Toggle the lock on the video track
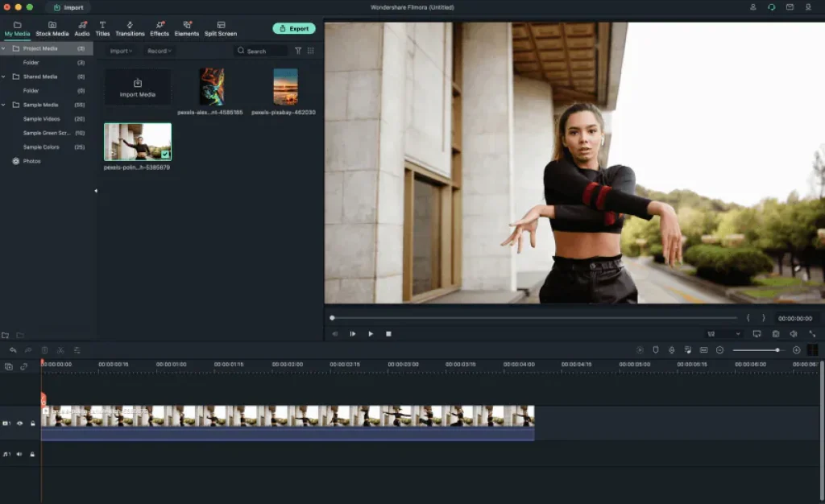Image resolution: width=825 pixels, height=504 pixels. 32,423
